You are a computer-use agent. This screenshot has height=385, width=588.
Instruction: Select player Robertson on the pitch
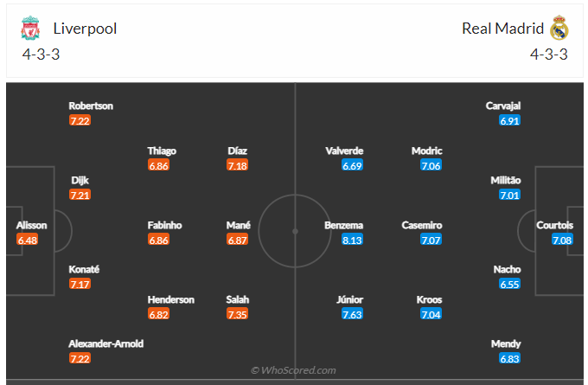point(91,106)
